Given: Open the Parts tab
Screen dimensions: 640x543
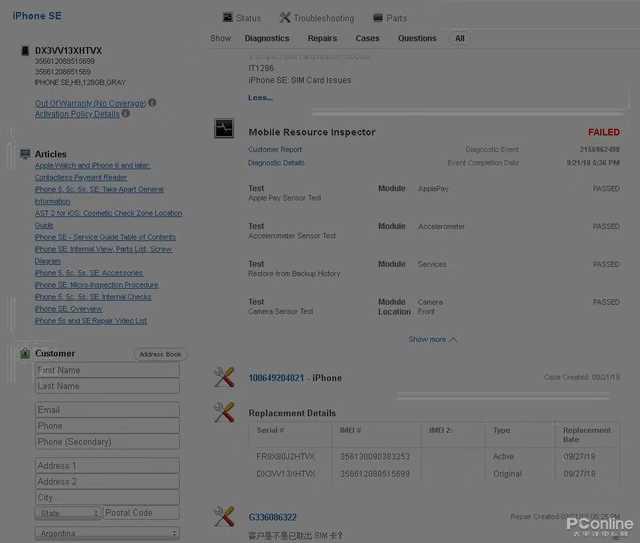Looking at the screenshot, I should (390, 18).
